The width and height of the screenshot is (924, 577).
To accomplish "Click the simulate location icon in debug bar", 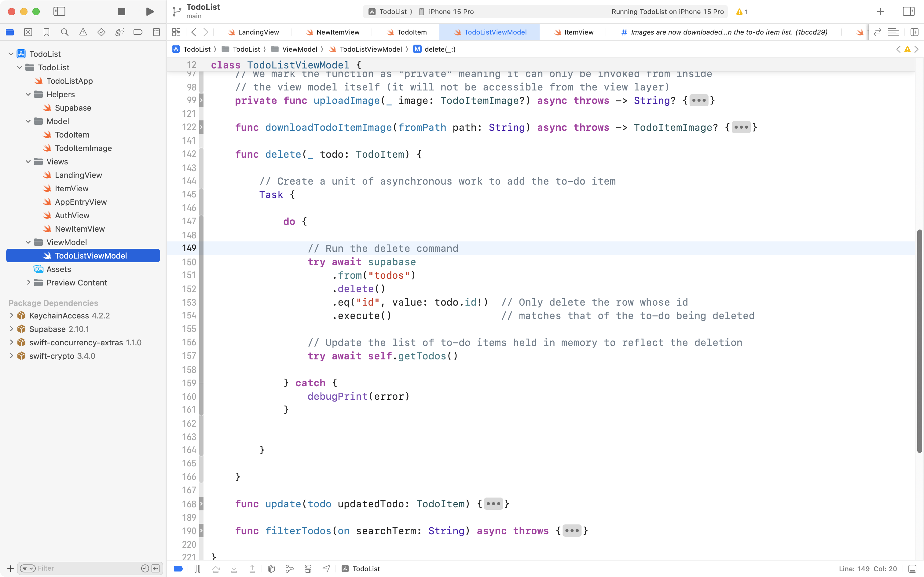I will pos(326,568).
